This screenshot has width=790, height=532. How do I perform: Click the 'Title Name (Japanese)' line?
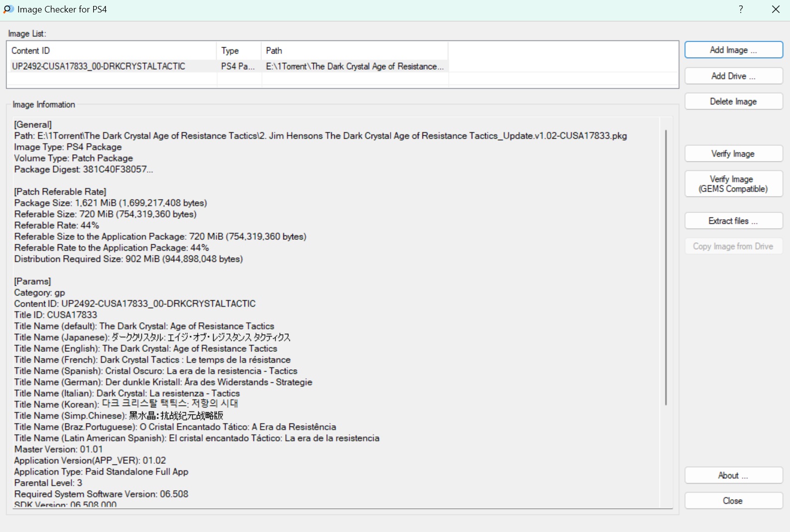click(152, 337)
